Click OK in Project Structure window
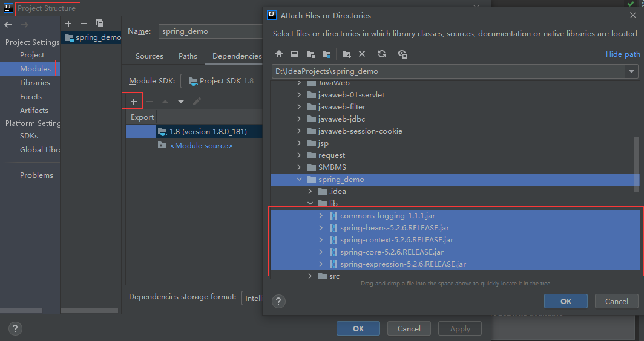Screen dimensions: 644x341 coord(358,329)
